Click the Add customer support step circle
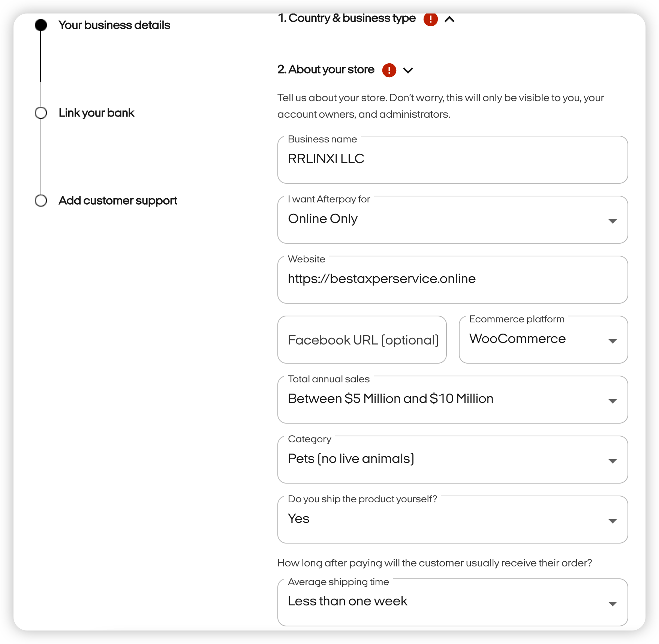659x644 pixels. [x=41, y=201]
